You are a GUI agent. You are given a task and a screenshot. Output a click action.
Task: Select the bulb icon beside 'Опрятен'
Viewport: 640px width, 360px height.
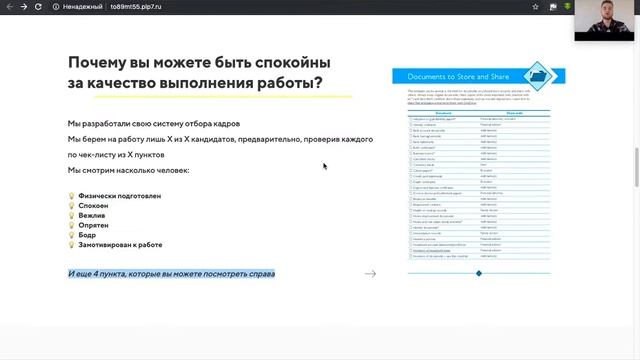(71, 225)
